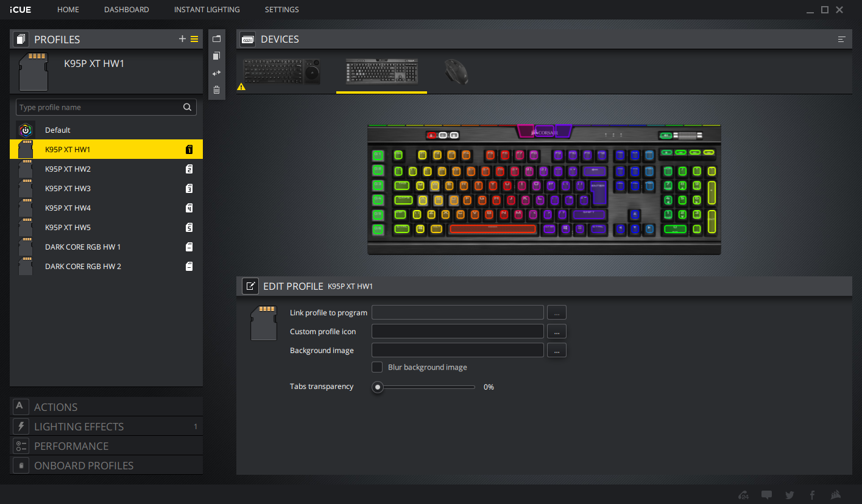
Task: Click the Lighting Effects count 1
Action: 196,427
